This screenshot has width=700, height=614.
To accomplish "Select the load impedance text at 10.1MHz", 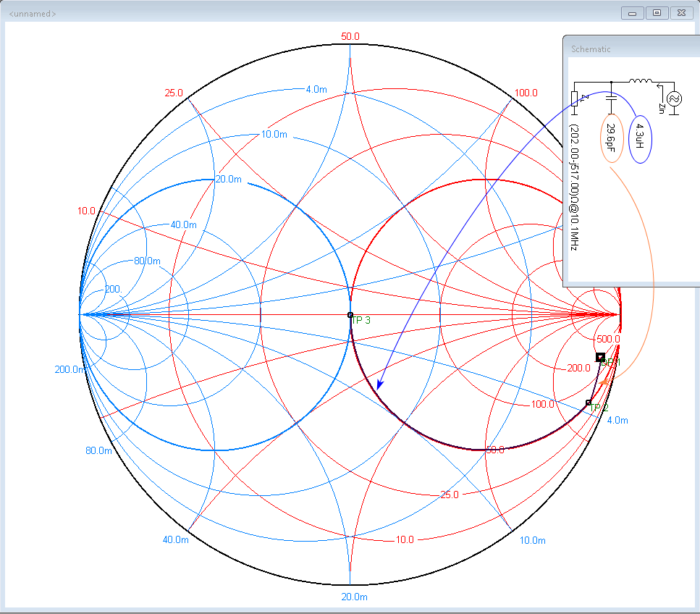I will (573, 187).
